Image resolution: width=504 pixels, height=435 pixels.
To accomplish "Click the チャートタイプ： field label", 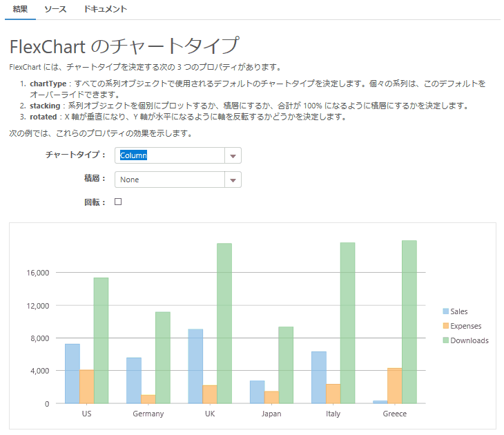I will (x=76, y=155).
